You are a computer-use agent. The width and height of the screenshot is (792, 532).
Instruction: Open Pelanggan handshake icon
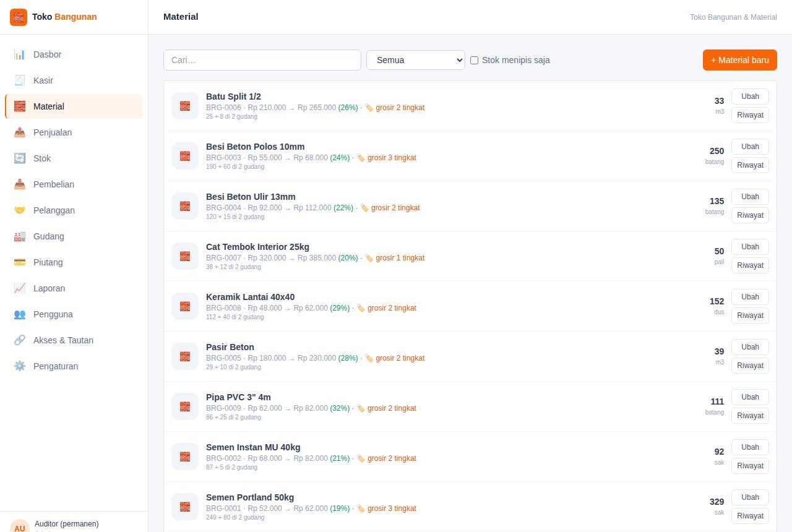pyautogui.click(x=20, y=210)
